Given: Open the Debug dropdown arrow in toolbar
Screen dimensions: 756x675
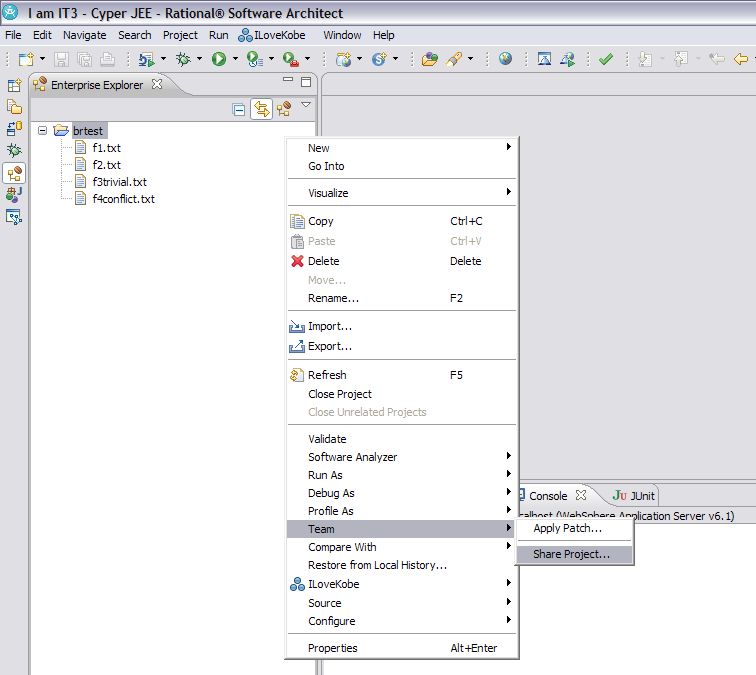Looking at the screenshot, I should [x=199, y=59].
